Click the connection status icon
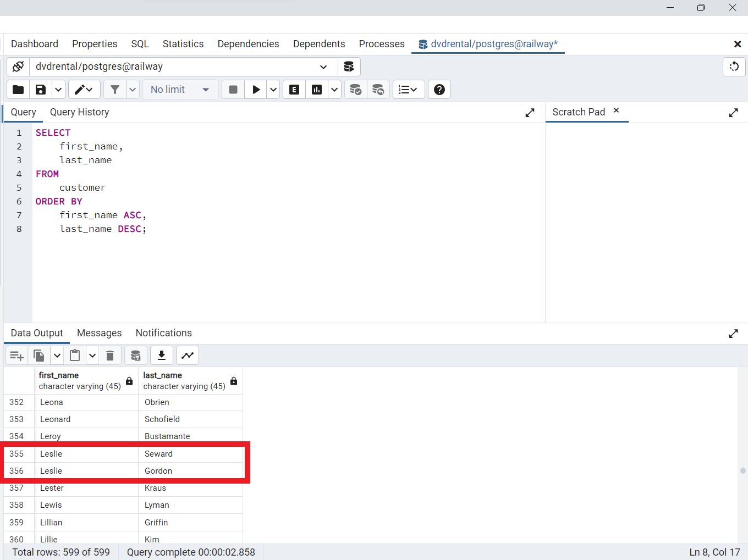 (x=18, y=66)
